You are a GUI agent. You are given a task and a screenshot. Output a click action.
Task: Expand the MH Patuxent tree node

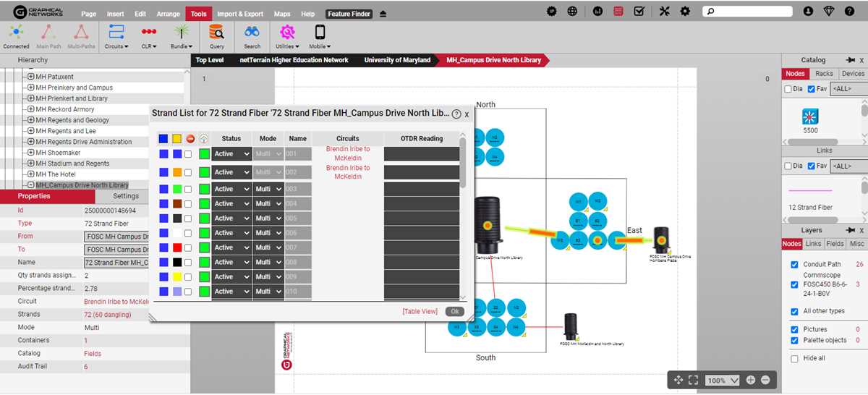pos(31,77)
